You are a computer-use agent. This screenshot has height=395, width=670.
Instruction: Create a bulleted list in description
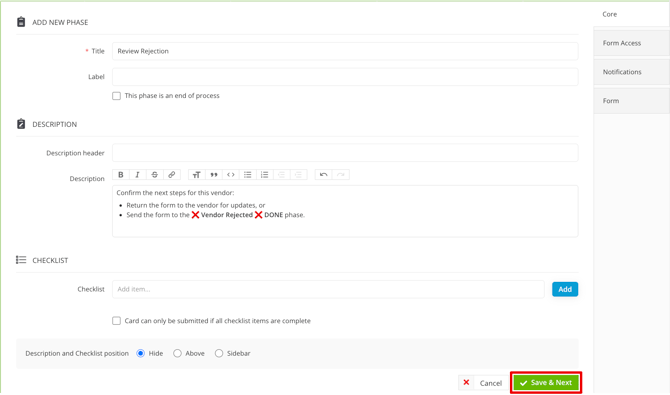[x=247, y=174]
